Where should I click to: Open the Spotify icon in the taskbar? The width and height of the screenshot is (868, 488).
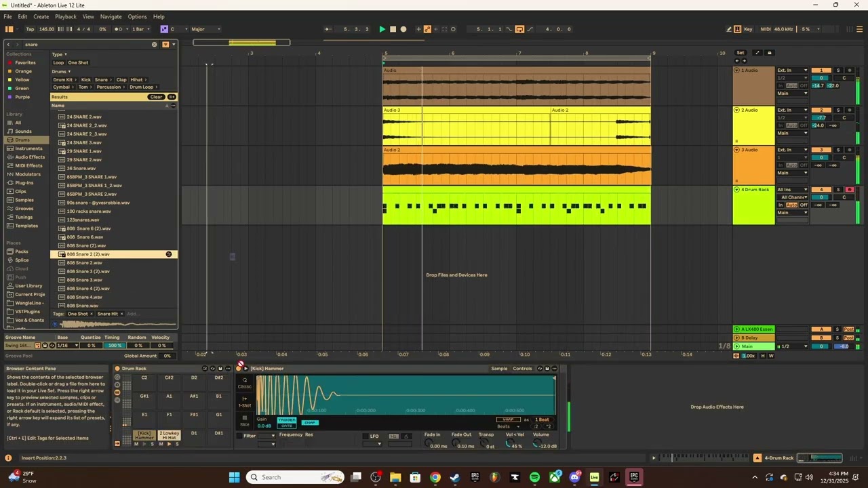click(x=535, y=477)
